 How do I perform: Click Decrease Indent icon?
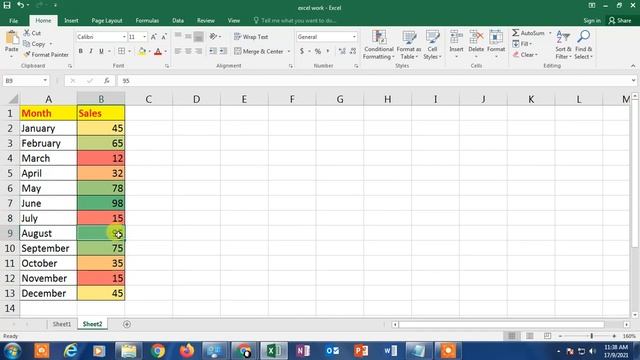pyautogui.click(x=213, y=51)
